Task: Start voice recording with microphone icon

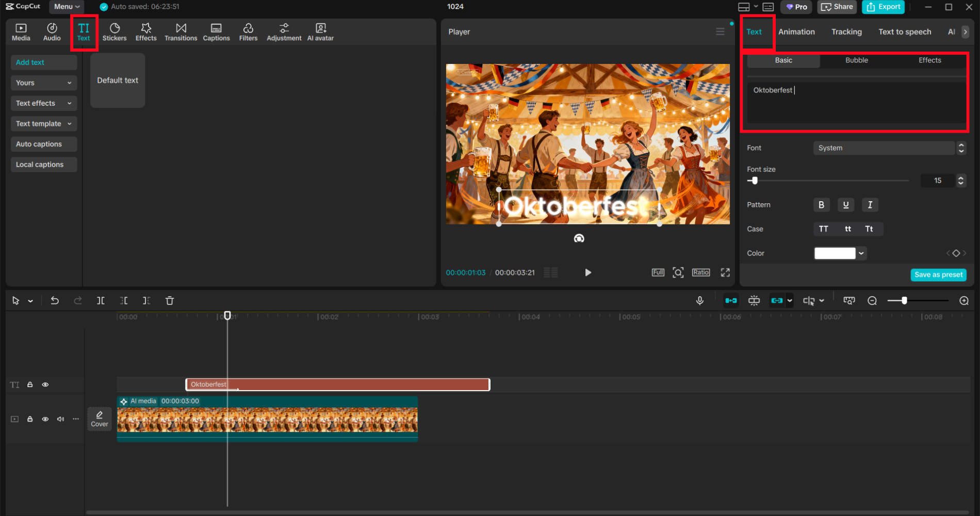Action: [x=700, y=301]
